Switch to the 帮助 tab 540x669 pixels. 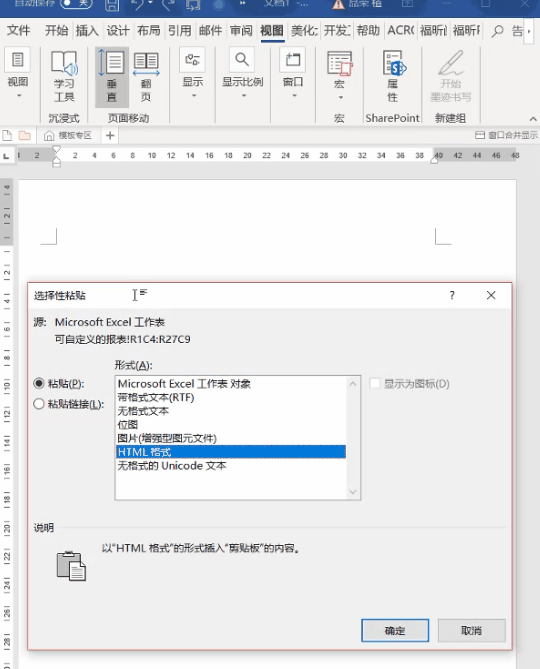click(368, 31)
